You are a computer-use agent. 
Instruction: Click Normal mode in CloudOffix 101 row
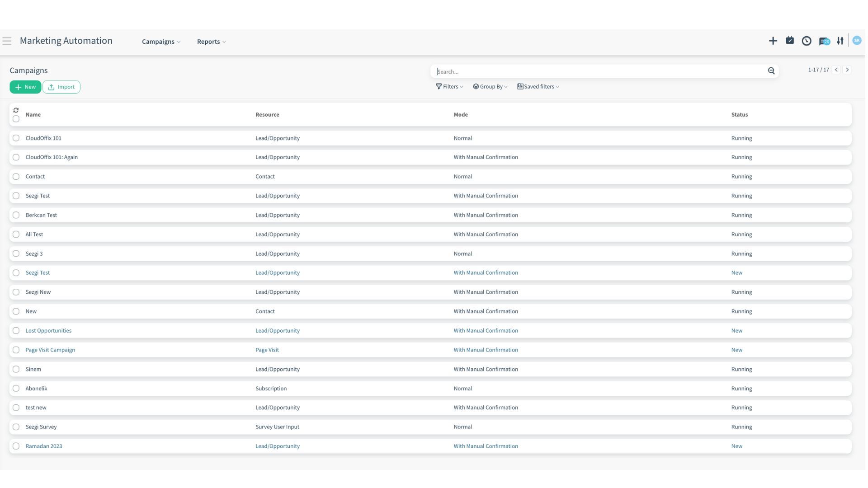point(462,138)
